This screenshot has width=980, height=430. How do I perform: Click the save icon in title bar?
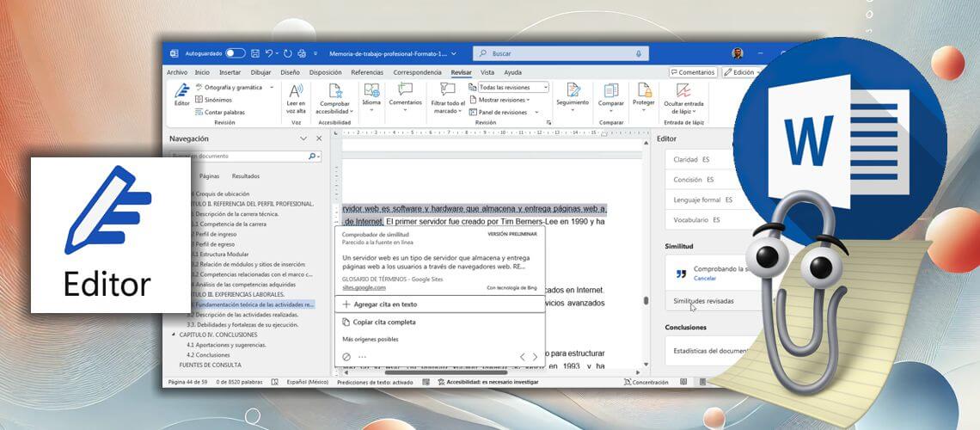click(255, 53)
